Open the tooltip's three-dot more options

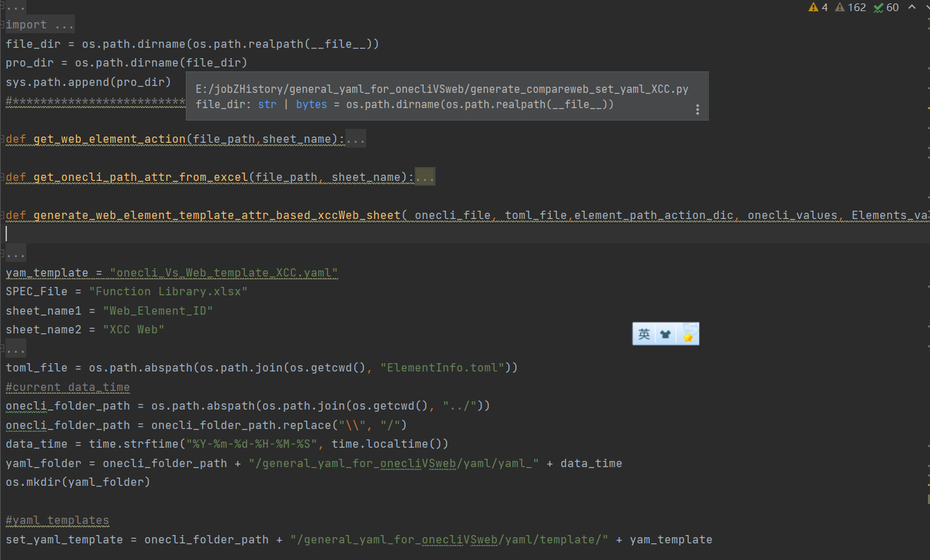pos(697,110)
